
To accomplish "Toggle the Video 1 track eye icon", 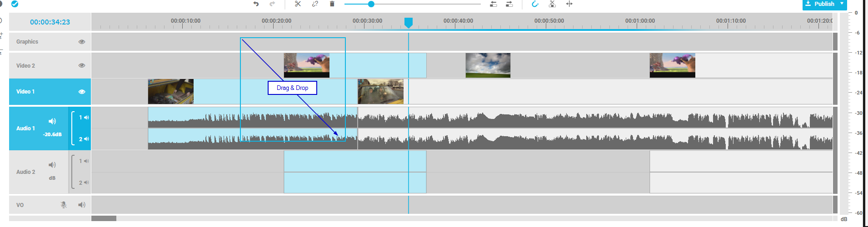I will (82, 92).
